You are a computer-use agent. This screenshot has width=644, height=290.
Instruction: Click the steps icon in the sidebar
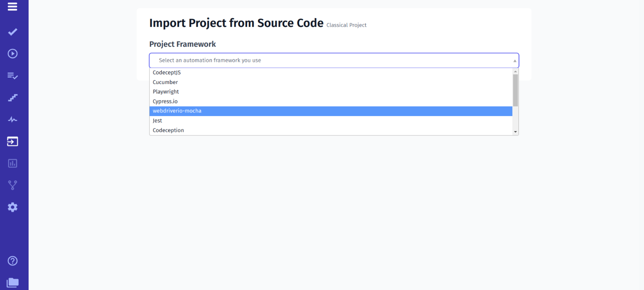pyautogui.click(x=12, y=97)
